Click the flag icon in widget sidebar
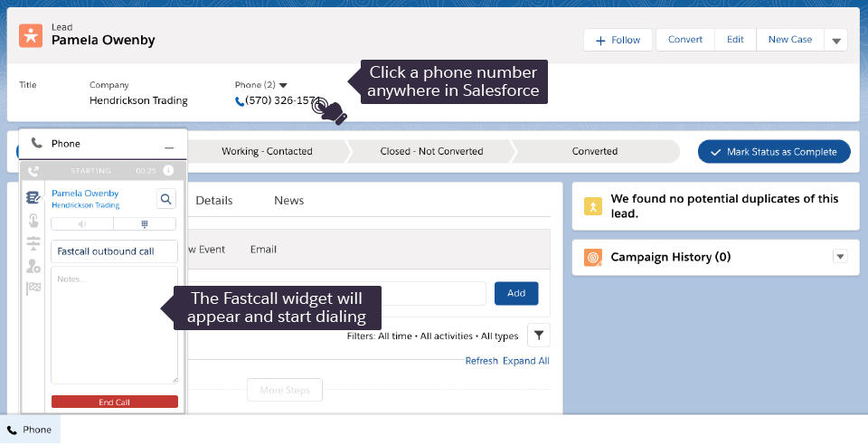Image resolution: width=868 pixels, height=445 pixels. point(33,289)
